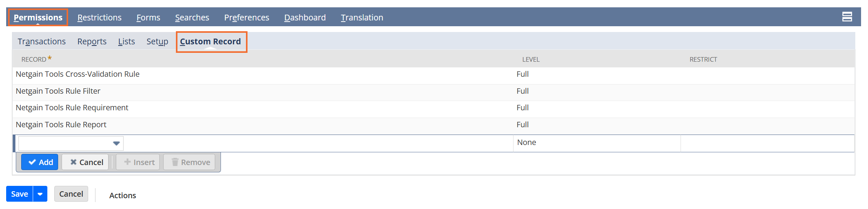Image resolution: width=868 pixels, height=209 pixels.
Task: Open the Record selection dropdown
Action: (71, 143)
